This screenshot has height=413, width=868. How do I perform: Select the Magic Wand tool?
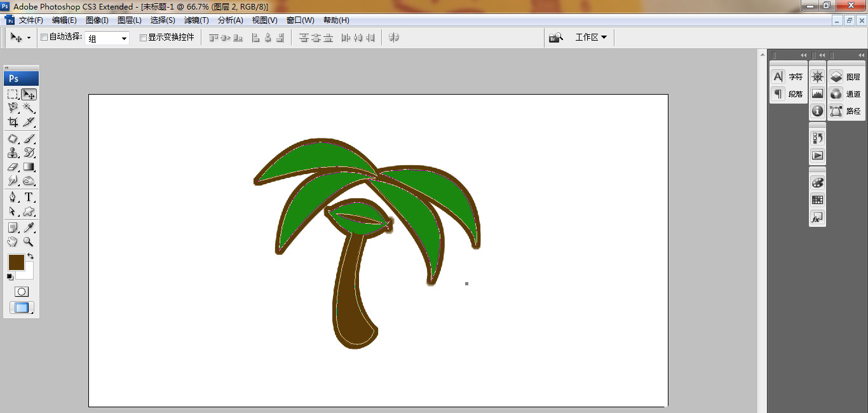tap(29, 108)
